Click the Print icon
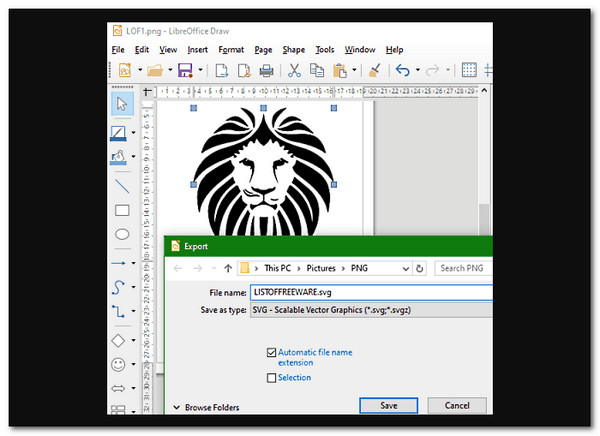Screen dimensions: 600x436 click(x=267, y=70)
